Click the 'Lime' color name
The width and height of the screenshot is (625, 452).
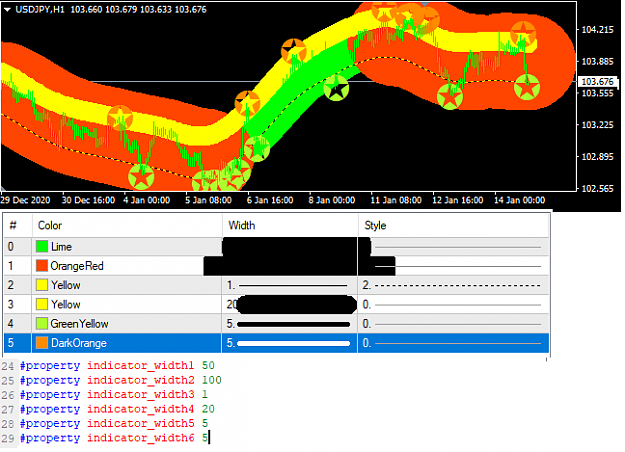coord(61,247)
